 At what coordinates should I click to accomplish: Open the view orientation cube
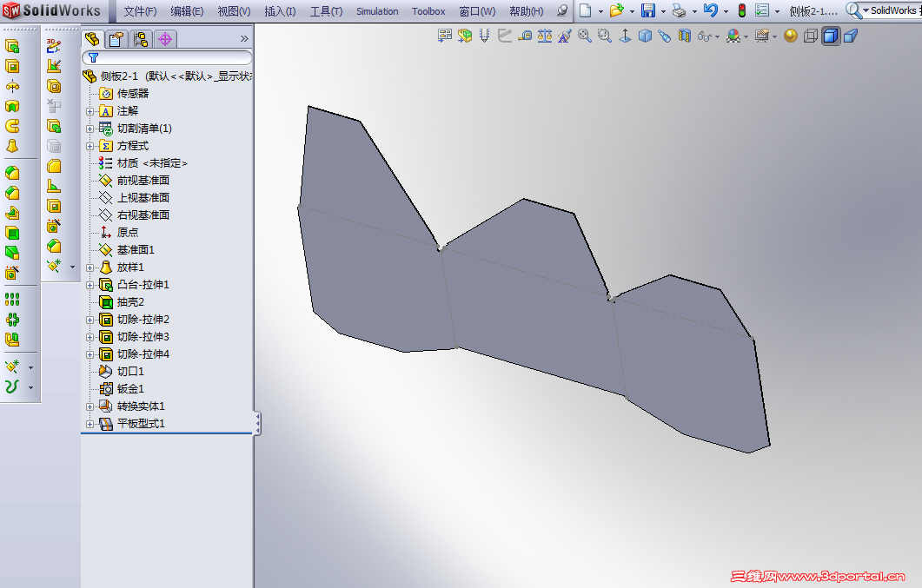pos(645,36)
